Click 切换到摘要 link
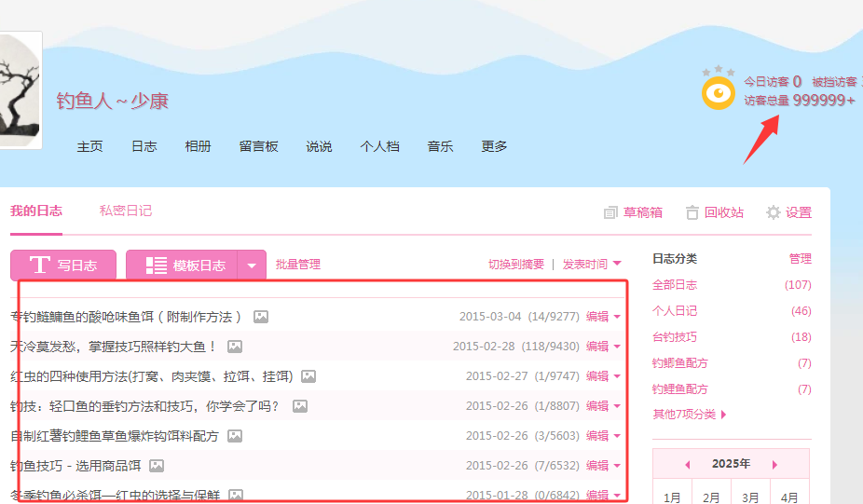 [x=516, y=264]
